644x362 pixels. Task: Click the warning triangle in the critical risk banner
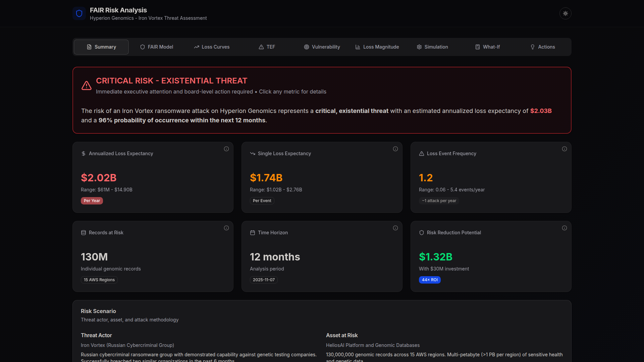tap(86, 86)
